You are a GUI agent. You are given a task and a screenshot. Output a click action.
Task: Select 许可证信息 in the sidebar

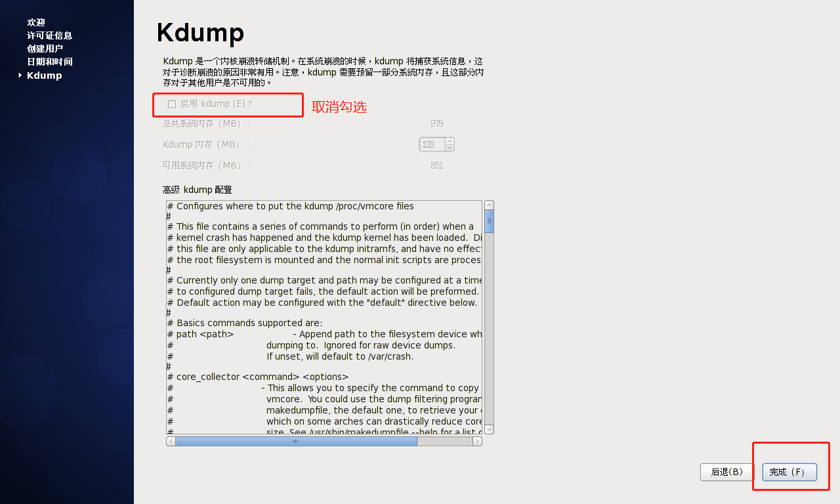[50, 35]
